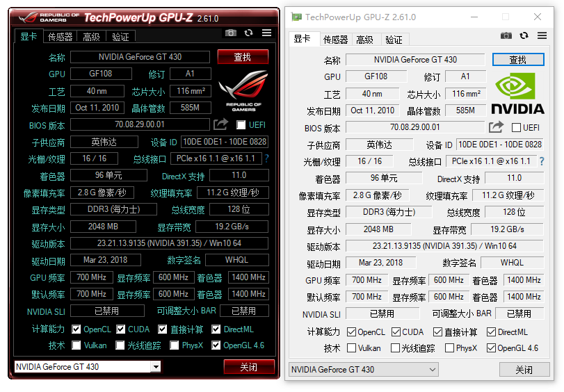Viewport: 564px width, 392px height.
Task: Switch to 传感器 tab in ROG window
Action: coord(60,37)
